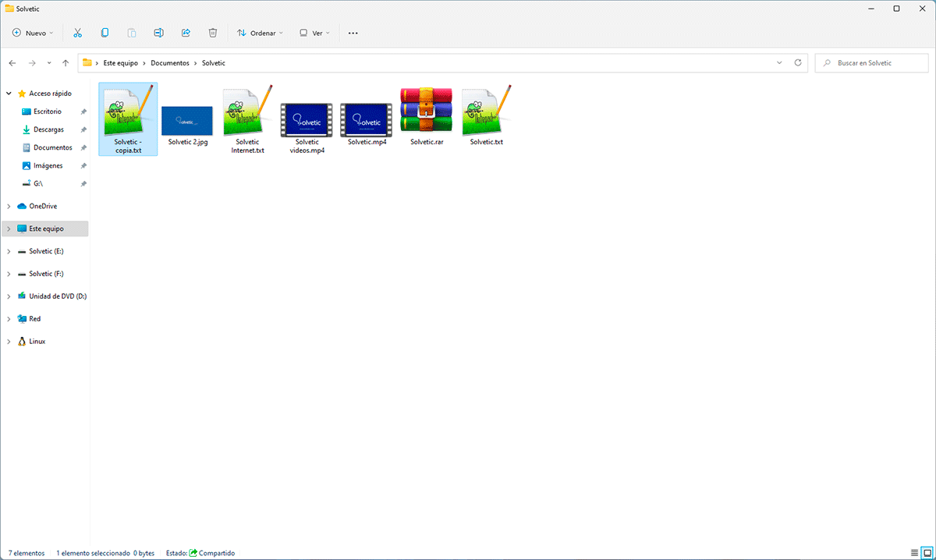Expand the Linux tree node
Viewport: 936px width, 560px height.
(9, 342)
